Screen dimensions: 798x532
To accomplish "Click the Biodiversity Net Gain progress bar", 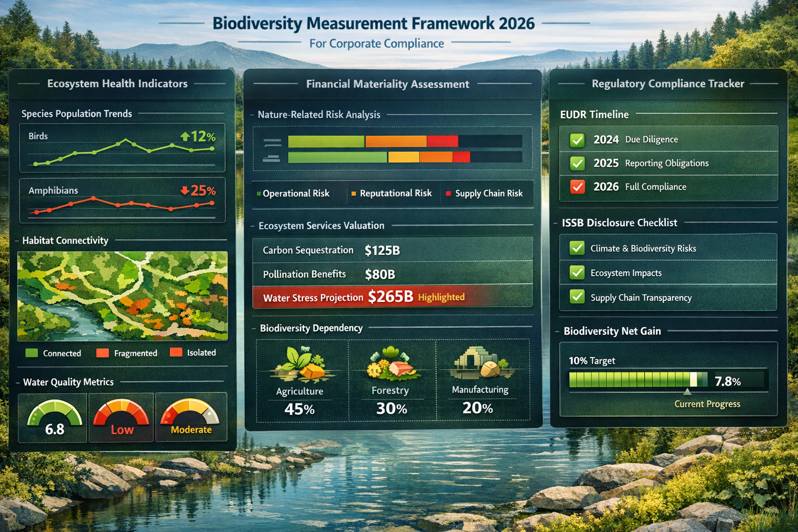I will tap(638, 380).
